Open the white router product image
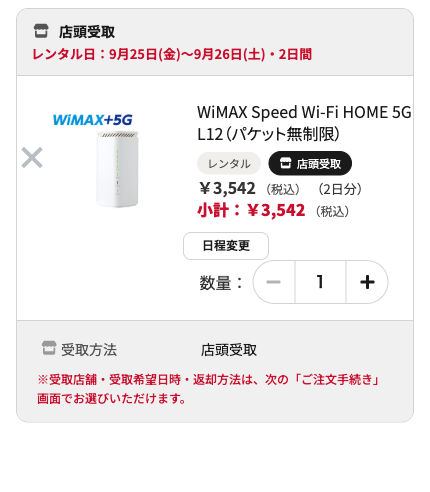Screen dimensions: 430x492 117,169
